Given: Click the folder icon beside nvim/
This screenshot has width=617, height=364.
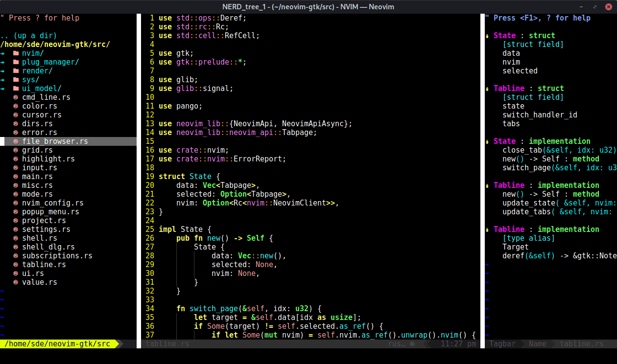Looking at the screenshot, I should coord(16,53).
